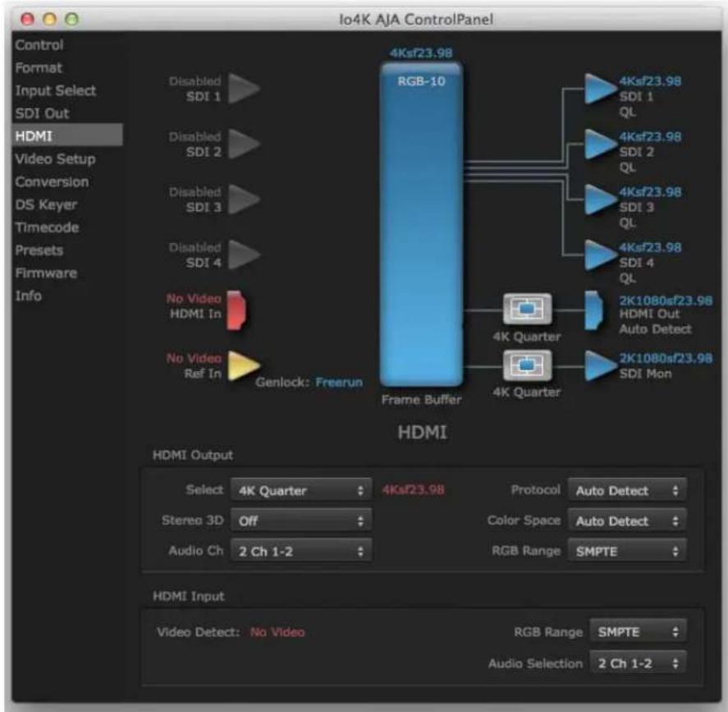
Task: Click the yellow Ref In arrow icon
Action: click(x=244, y=365)
